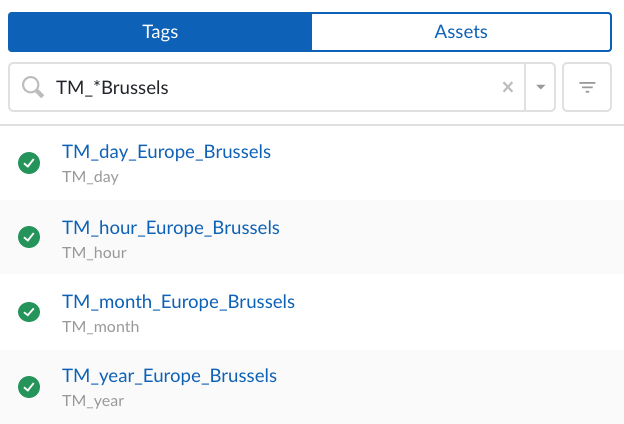Click green check icon for TM_hour_Europe_Brussels

pyautogui.click(x=30, y=238)
